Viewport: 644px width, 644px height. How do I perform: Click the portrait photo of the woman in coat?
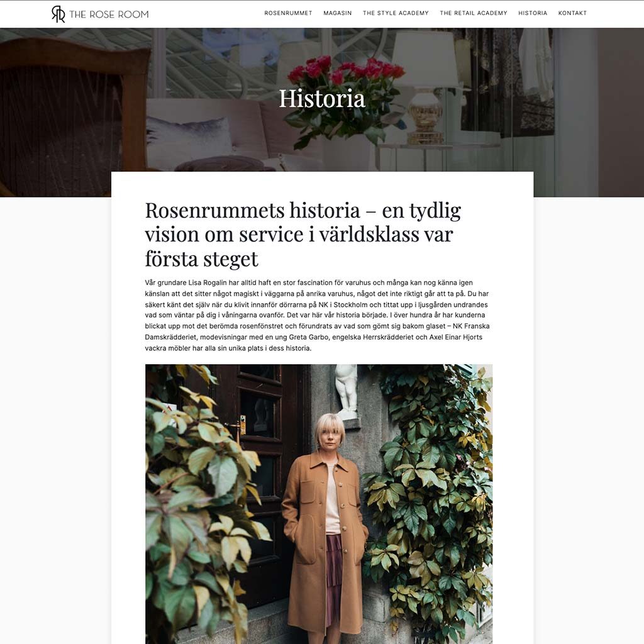(x=319, y=504)
